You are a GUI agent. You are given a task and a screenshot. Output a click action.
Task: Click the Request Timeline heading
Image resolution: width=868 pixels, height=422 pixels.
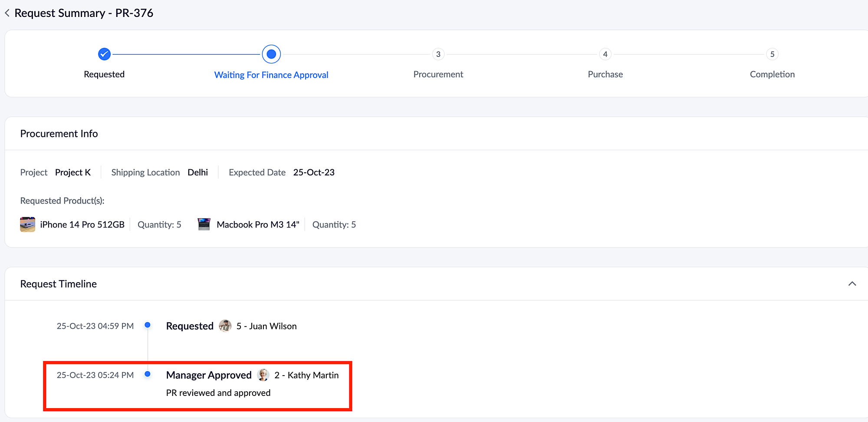59,284
